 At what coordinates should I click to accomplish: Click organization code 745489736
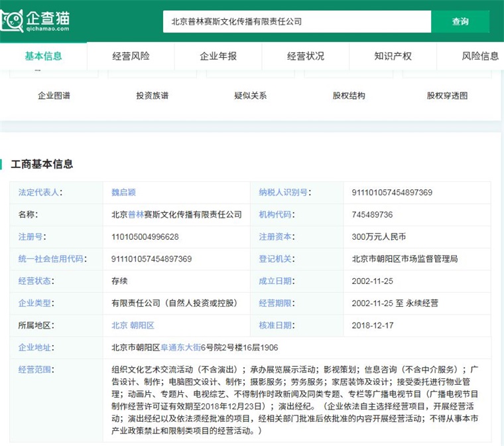[x=372, y=214]
